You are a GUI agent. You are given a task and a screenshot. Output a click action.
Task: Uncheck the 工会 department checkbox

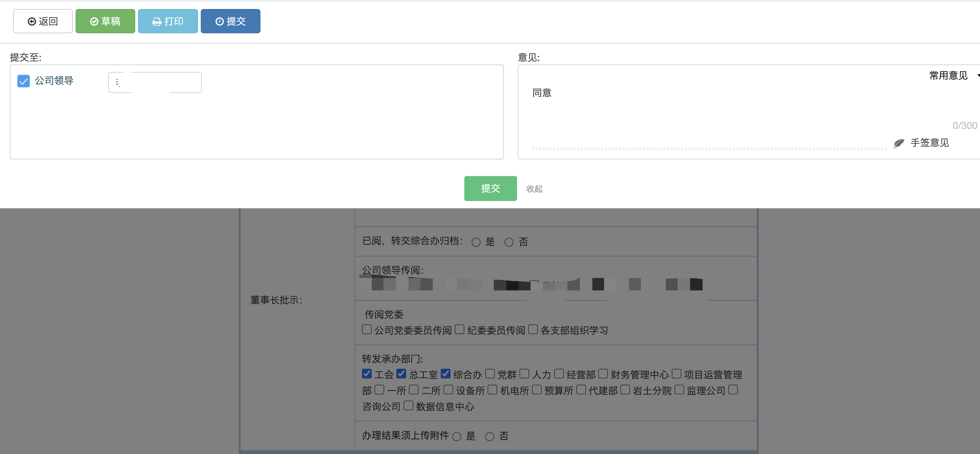tap(367, 374)
